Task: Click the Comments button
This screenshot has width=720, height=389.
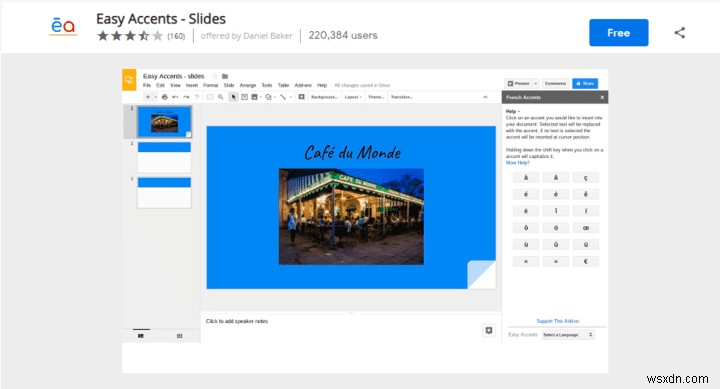Action: click(x=555, y=84)
